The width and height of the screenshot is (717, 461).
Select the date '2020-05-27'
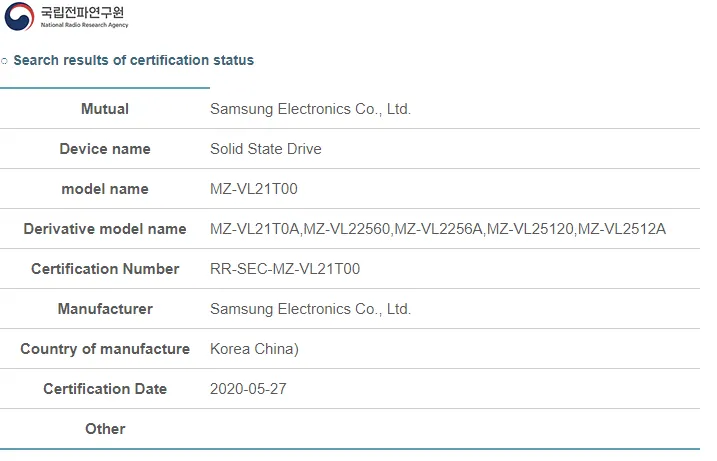(248, 389)
